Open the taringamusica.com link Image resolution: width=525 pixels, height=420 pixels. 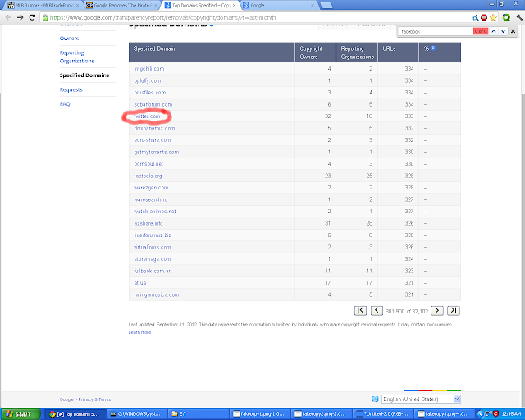(x=157, y=294)
